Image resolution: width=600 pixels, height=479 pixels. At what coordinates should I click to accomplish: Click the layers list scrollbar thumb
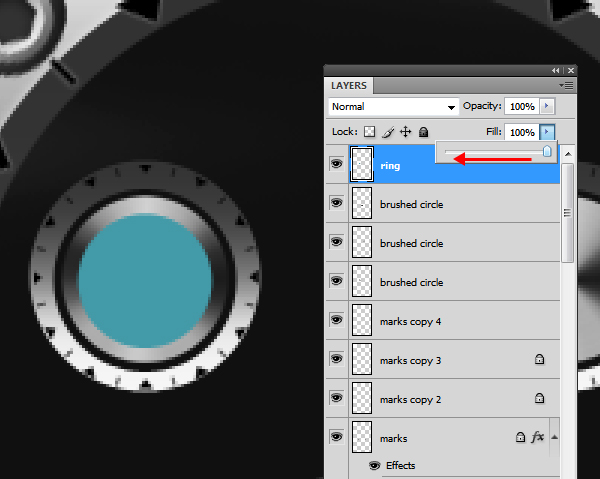pos(567,213)
